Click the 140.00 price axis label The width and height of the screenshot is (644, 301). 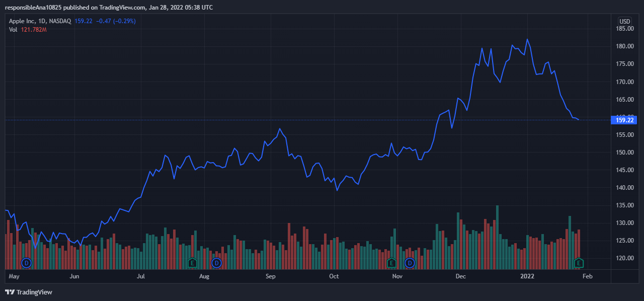(624, 188)
